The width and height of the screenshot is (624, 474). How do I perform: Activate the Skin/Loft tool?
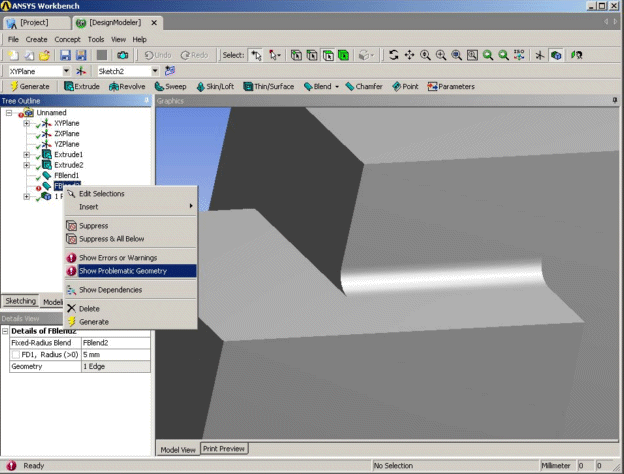click(x=217, y=87)
